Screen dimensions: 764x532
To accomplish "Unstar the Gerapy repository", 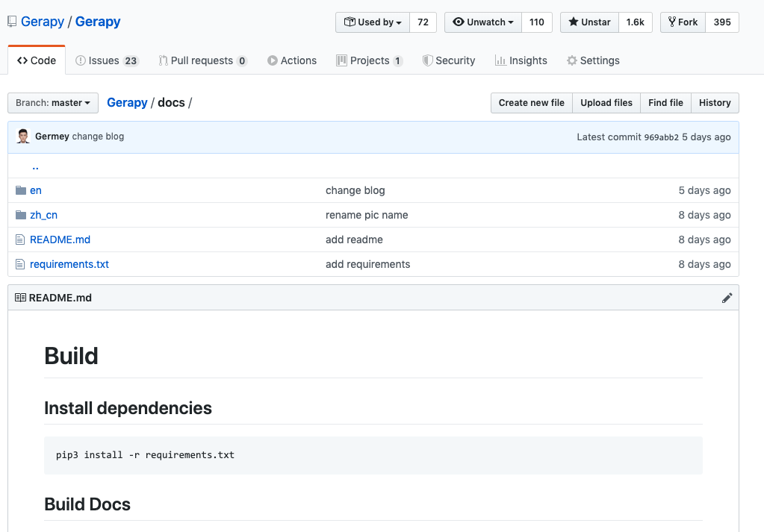I will click(589, 22).
